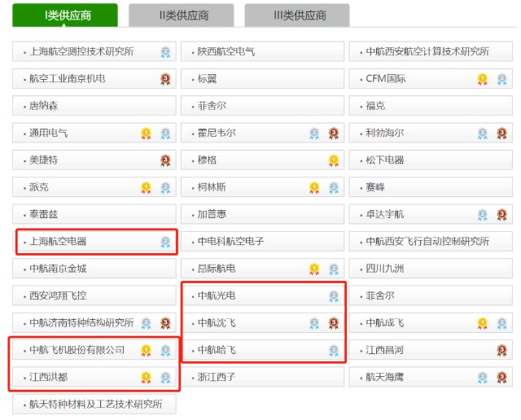521x420 pixels.
Task: Click bronze medal icon beside 美捷特
Action: coord(165,160)
